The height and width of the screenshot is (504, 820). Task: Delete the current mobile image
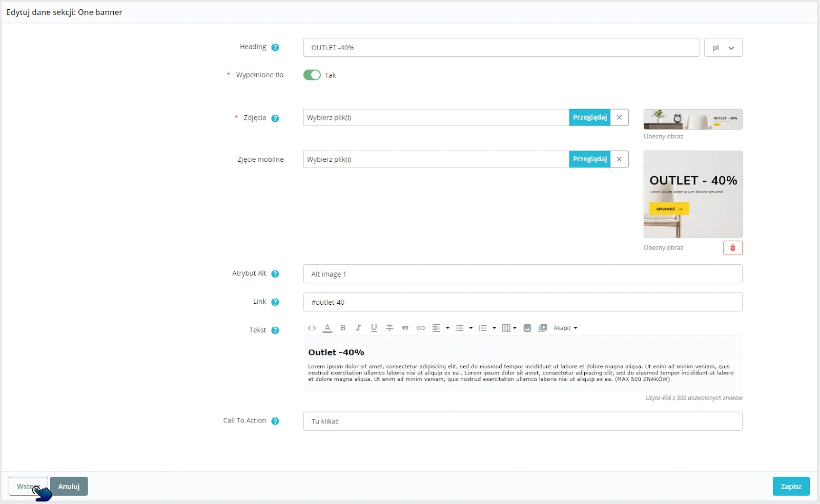pos(732,248)
